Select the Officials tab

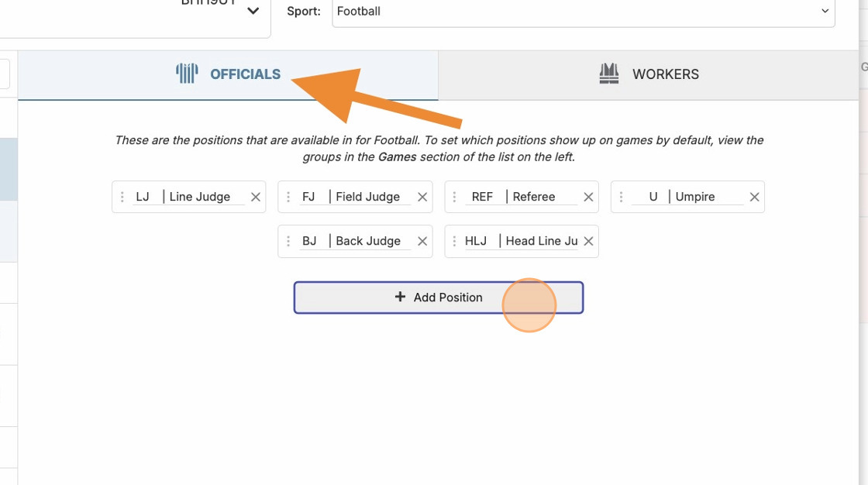point(229,74)
